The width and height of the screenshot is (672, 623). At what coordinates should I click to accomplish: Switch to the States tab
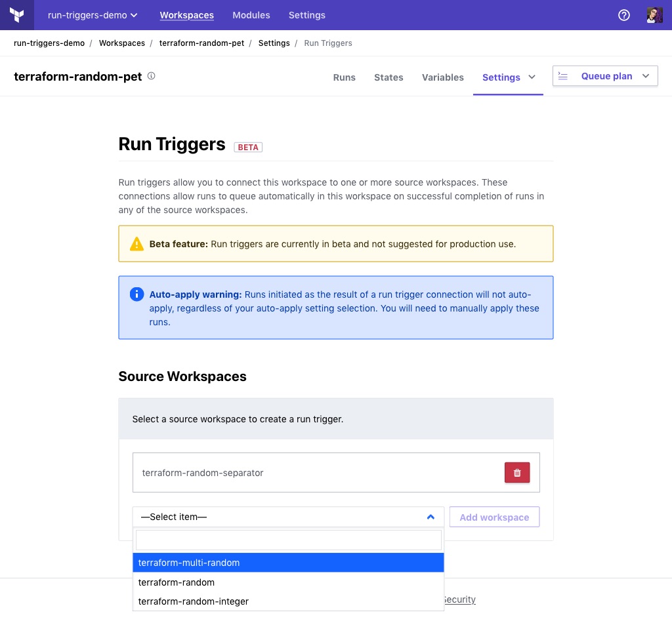click(388, 77)
